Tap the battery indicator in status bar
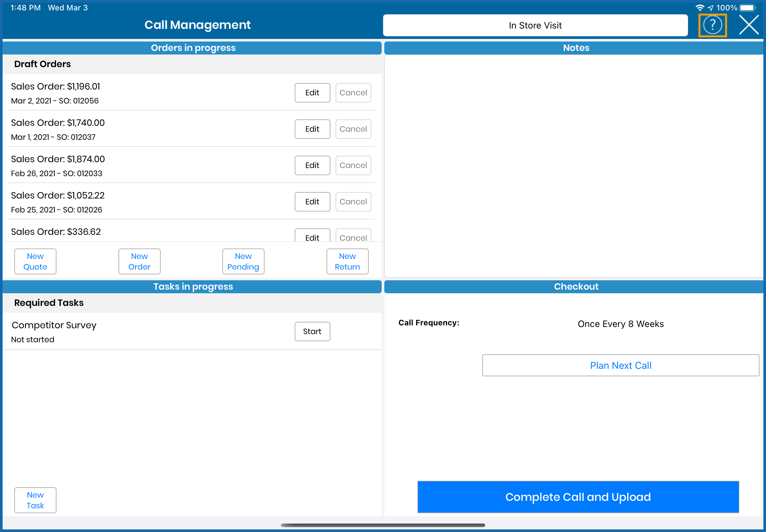 [747, 8]
